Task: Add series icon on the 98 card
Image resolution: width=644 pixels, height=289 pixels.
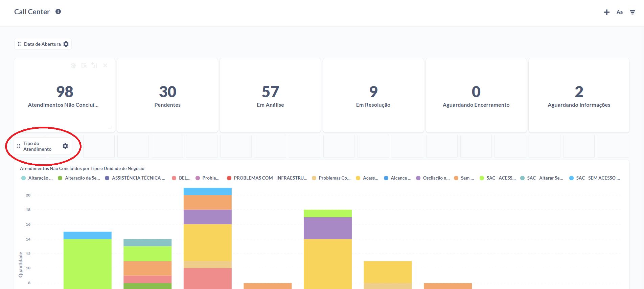Action: point(94,65)
